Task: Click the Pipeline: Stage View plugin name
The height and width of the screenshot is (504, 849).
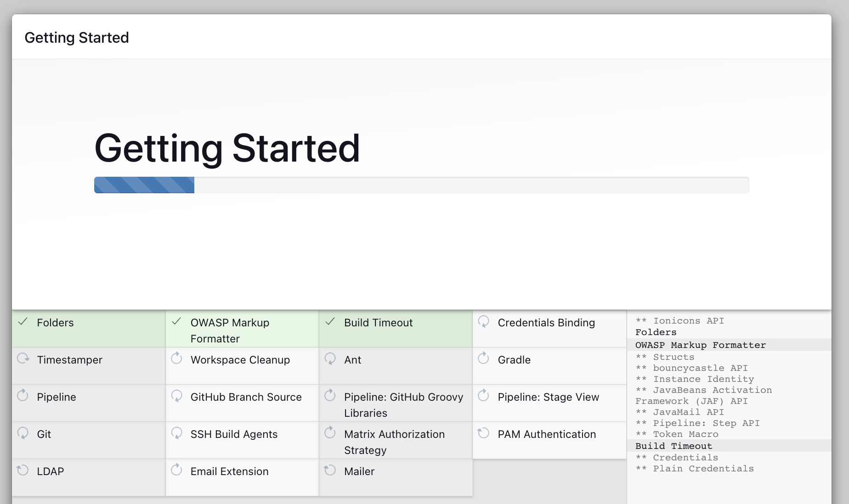Action: 548,397
